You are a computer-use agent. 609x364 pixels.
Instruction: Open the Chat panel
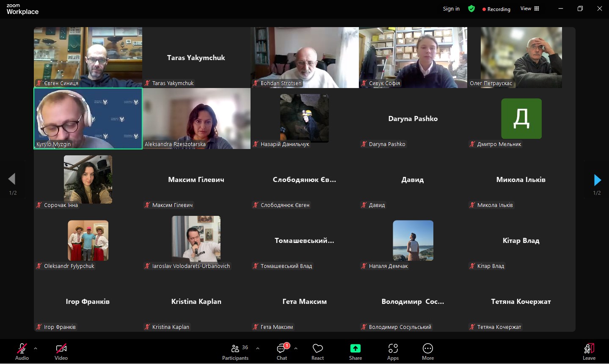point(282,351)
